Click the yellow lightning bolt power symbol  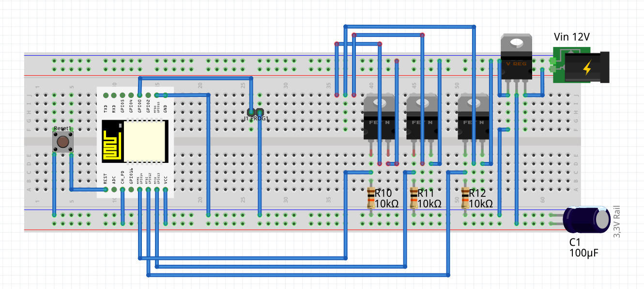[x=587, y=68]
